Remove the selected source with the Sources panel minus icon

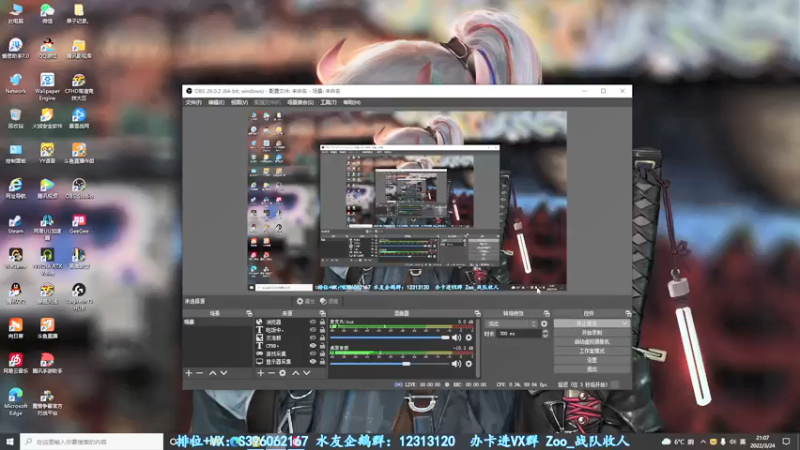pos(271,373)
